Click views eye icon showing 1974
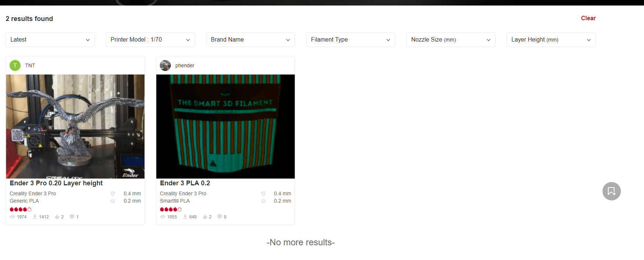 [12, 217]
